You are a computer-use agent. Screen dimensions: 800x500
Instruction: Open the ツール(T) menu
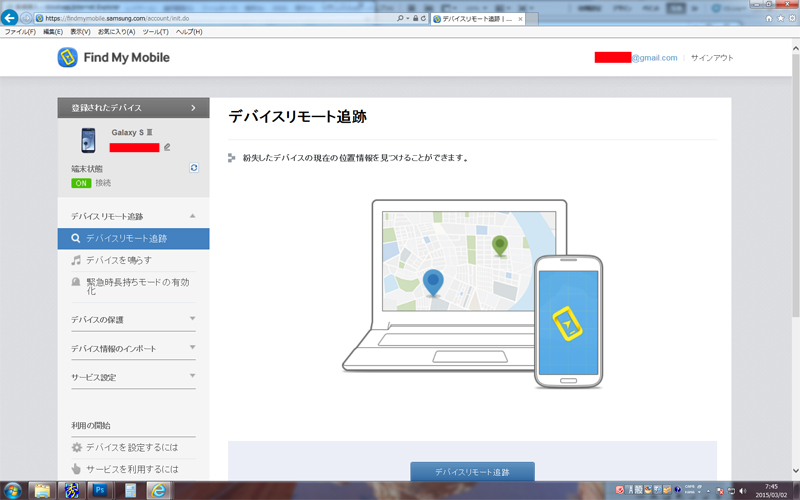pyautogui.click(x=155, y=32)
